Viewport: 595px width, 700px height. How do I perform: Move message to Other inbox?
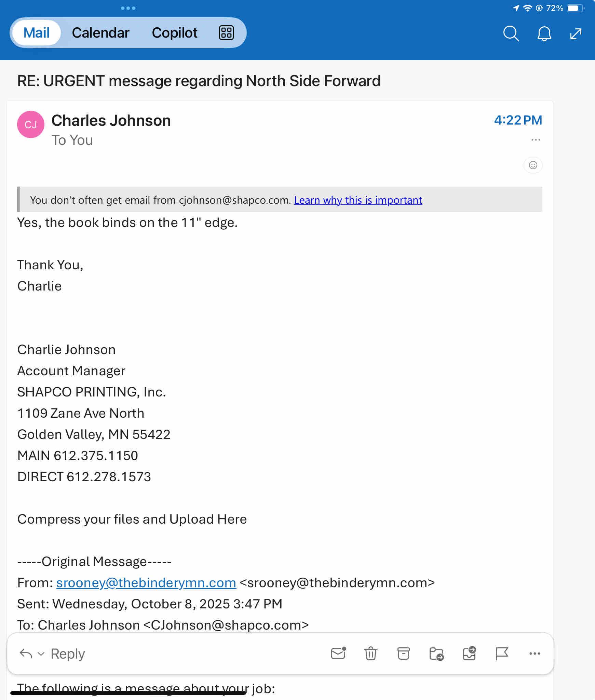(x=469, y=653)
